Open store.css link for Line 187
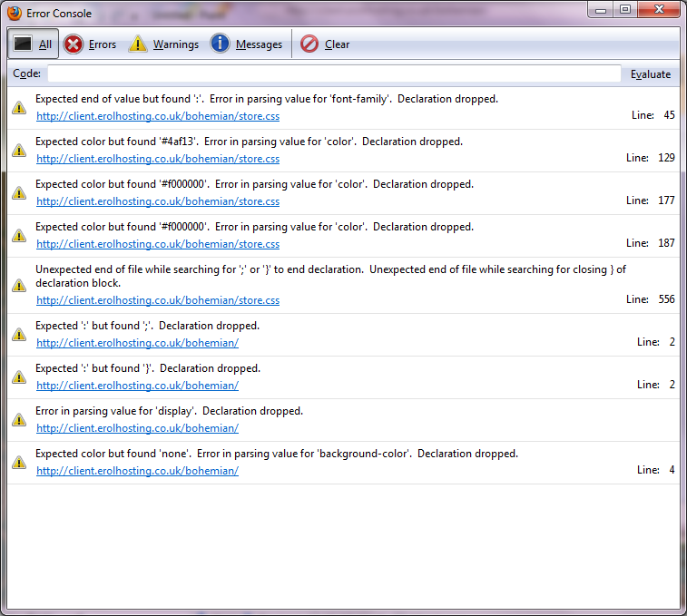 [158, 244]
